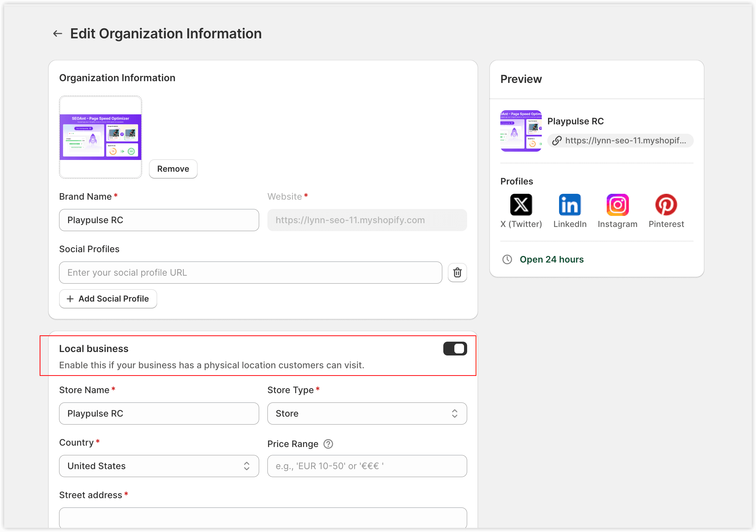756x532 pixels.
Task: Open the Pinterest profile icon
Action: click(x=666, y=205)
